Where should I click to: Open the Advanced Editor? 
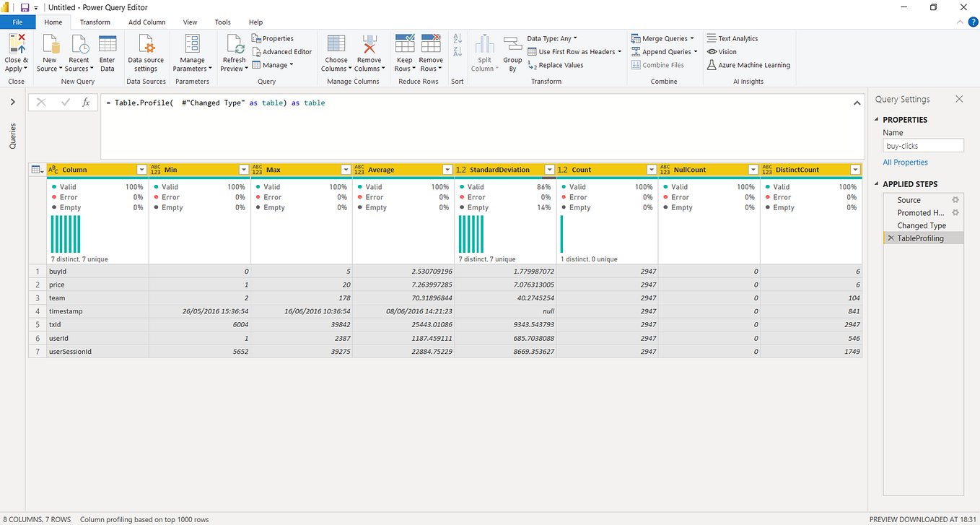(282, 51)
